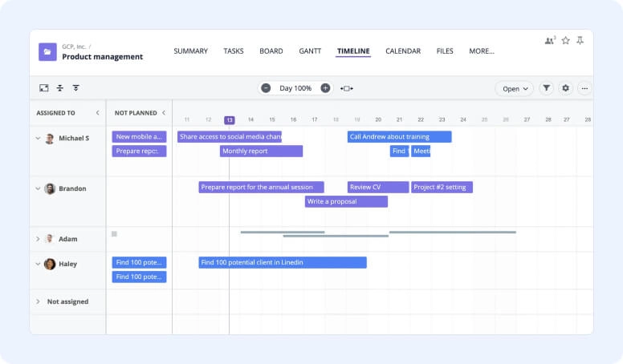The width and height of the screenshot is (623, 364).
Task: Click the fullscreen view icon
Action: pyautogui.click(x=44, y=88)
